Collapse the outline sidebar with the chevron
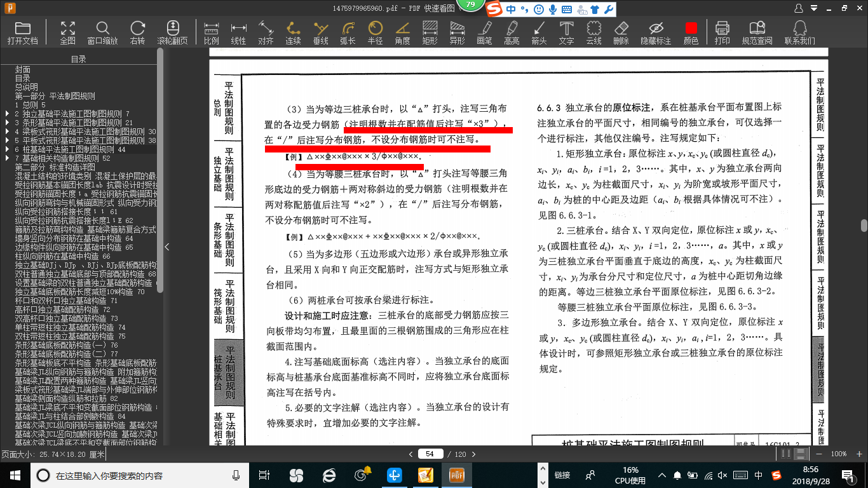The width and height of the screenshot is (868, 488). (x=167, y=247)
